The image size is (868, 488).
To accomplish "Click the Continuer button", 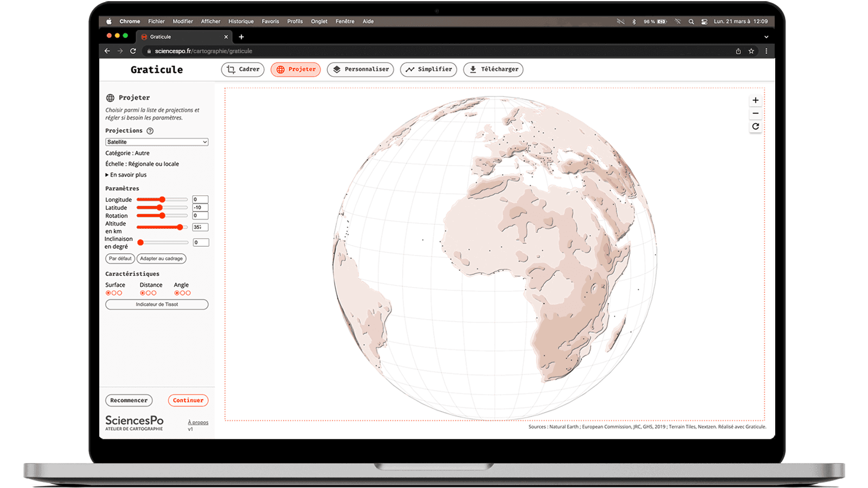I will pos(188,400).
